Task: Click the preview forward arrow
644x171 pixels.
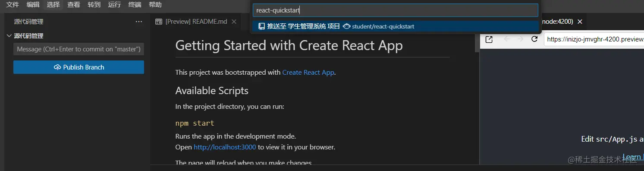Action: [520, 39]
